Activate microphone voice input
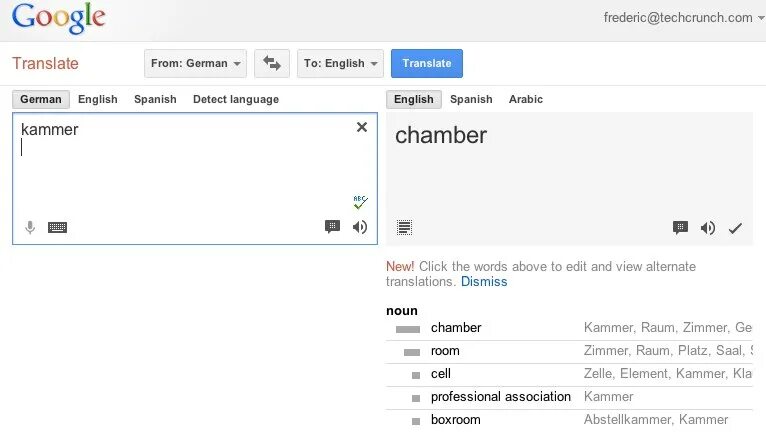Viewport: 766px width, 444px height. (30, 227)
